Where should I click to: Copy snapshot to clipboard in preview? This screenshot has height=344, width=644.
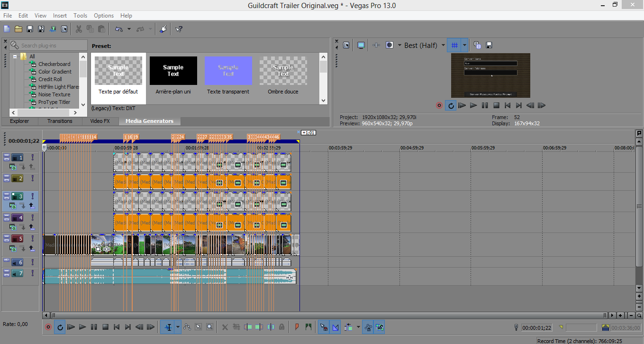click(x=477, y=45)
